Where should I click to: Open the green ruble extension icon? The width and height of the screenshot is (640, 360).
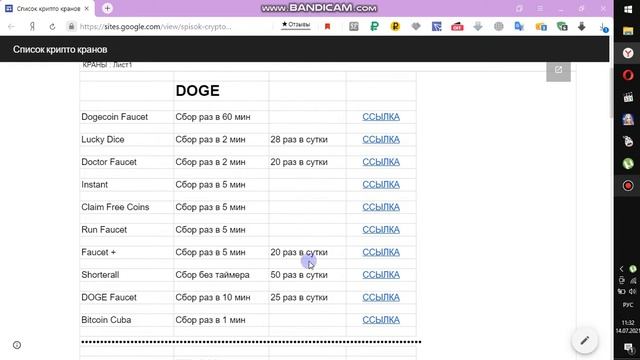tap(374, 27)
